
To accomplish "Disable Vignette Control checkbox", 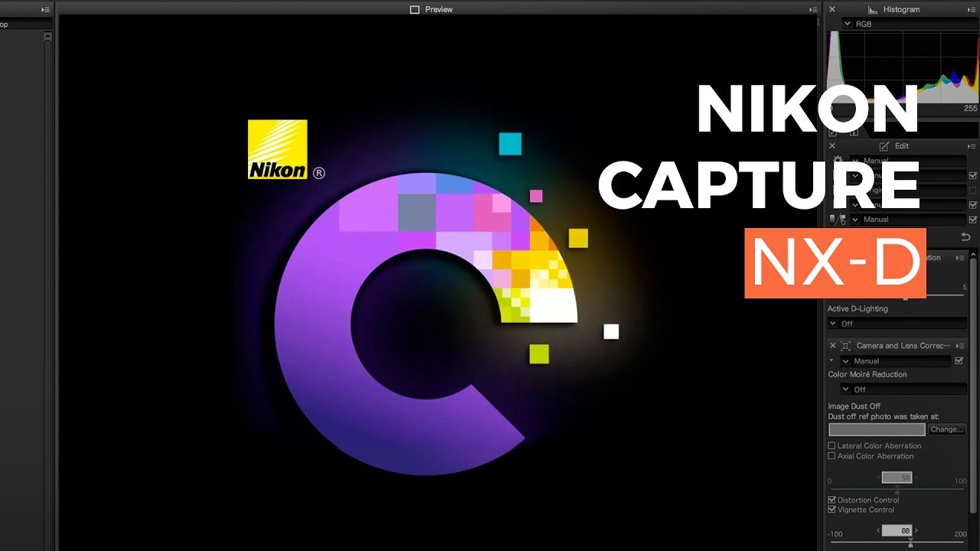I will [x=832, y=510].
